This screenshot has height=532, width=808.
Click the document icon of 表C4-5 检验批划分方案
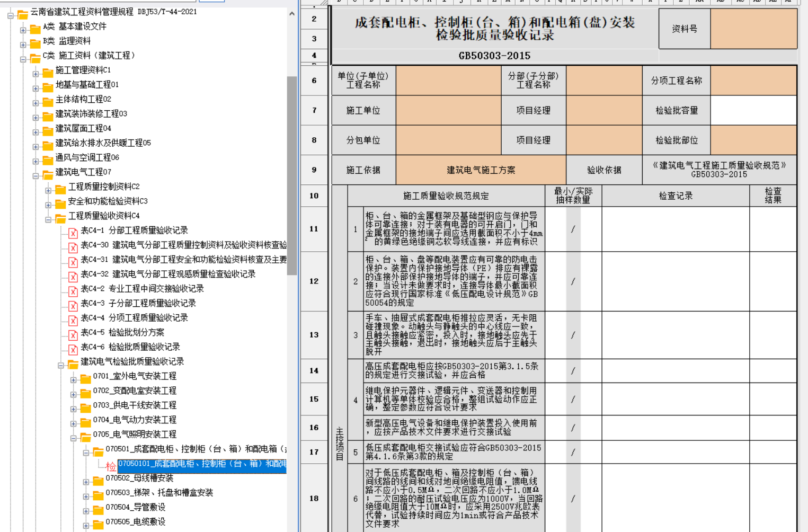[73, 335]
